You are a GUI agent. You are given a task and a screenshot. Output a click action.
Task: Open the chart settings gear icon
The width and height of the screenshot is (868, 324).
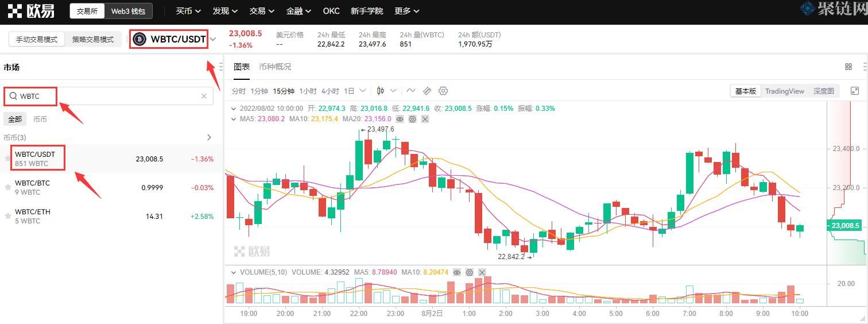pos(443,91)
